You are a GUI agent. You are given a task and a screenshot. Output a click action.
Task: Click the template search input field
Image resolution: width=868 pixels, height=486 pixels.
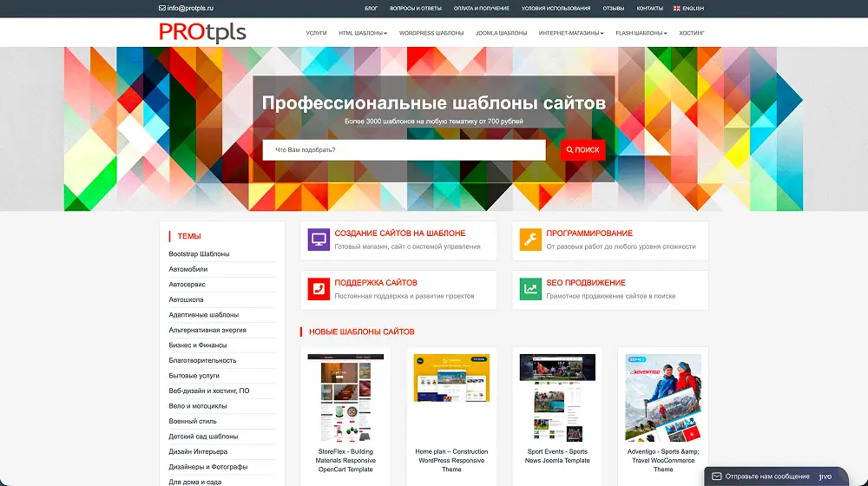coord(404,150)
